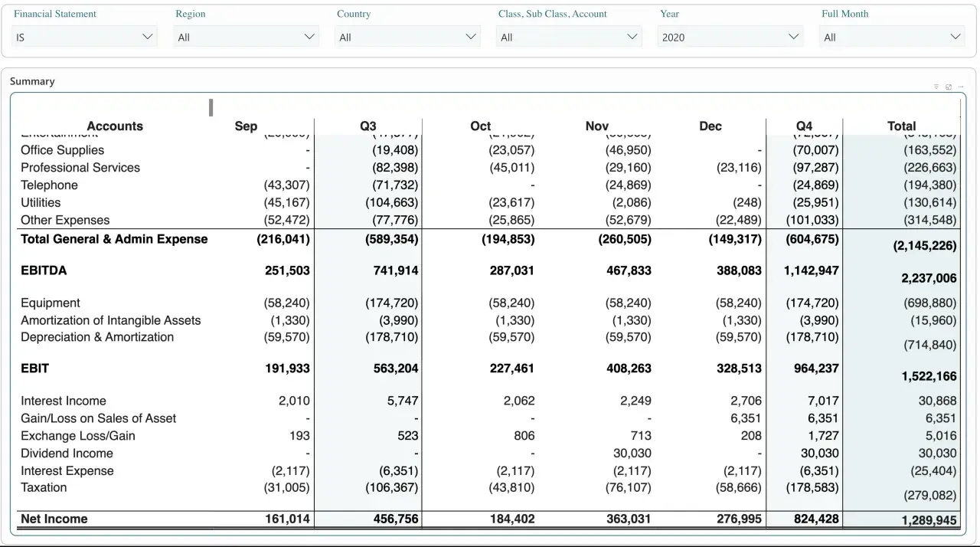980x547 pixels.
Task: Click the Total column header
Action: click(901, 126)
